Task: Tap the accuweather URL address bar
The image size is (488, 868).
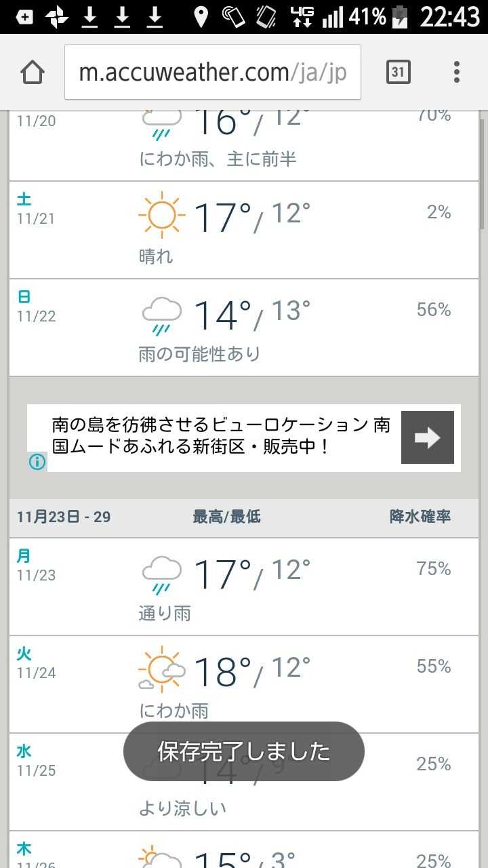Action: coord(212,73)
